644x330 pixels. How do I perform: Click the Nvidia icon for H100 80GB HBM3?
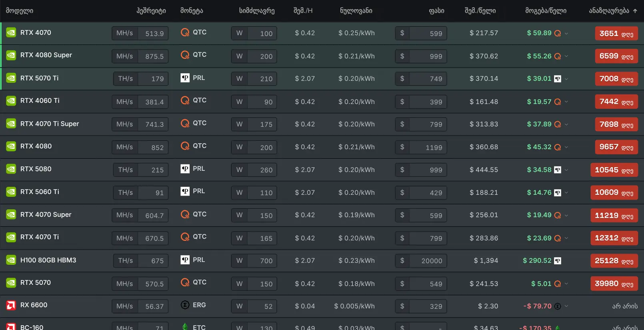[11, 260]
